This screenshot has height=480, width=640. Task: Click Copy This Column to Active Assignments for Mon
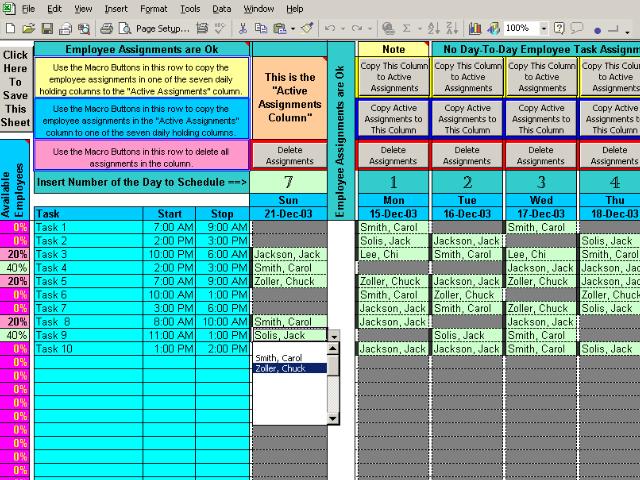[x=394, y=77]
